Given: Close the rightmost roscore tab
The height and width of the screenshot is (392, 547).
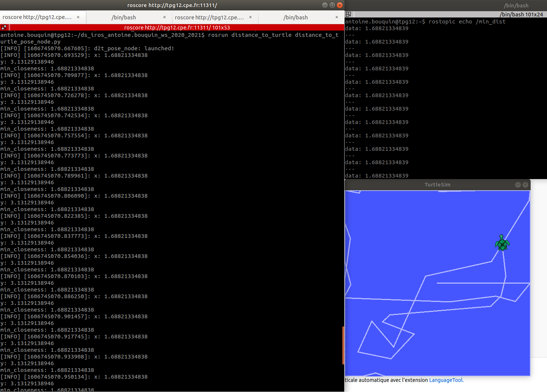Looking at the screenshot, I should [250, 17].
